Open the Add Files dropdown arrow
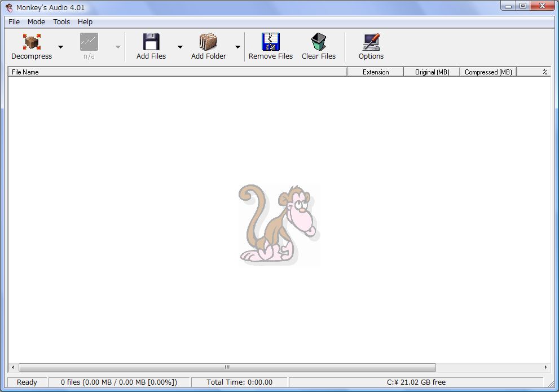The height and width of the screenshot is (392, 559). point(180,47)
